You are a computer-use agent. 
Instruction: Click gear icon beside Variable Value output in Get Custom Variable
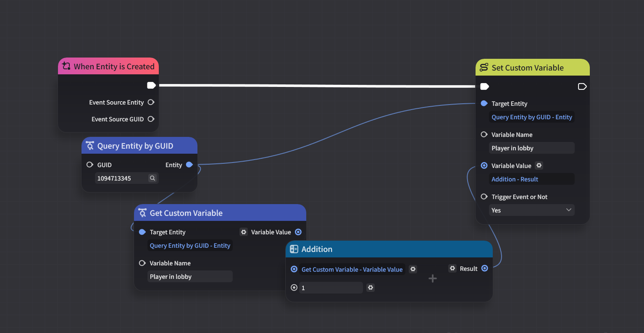coord(244,232)
